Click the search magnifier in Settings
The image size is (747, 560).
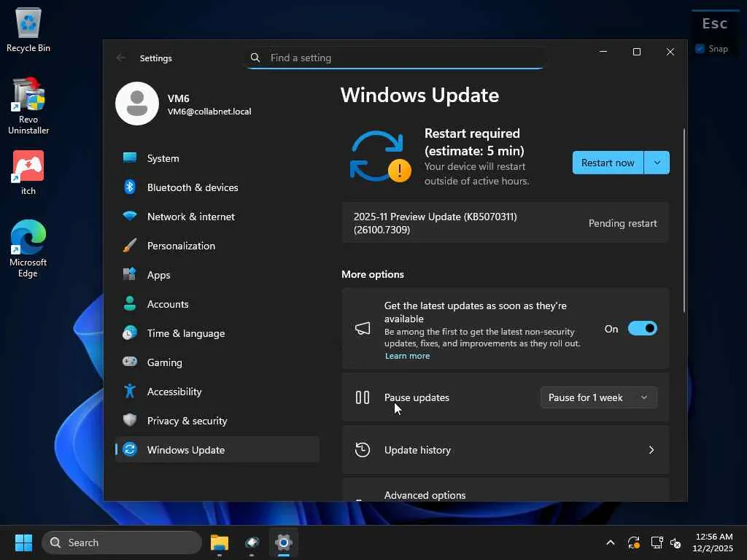[x=255, y=58]
